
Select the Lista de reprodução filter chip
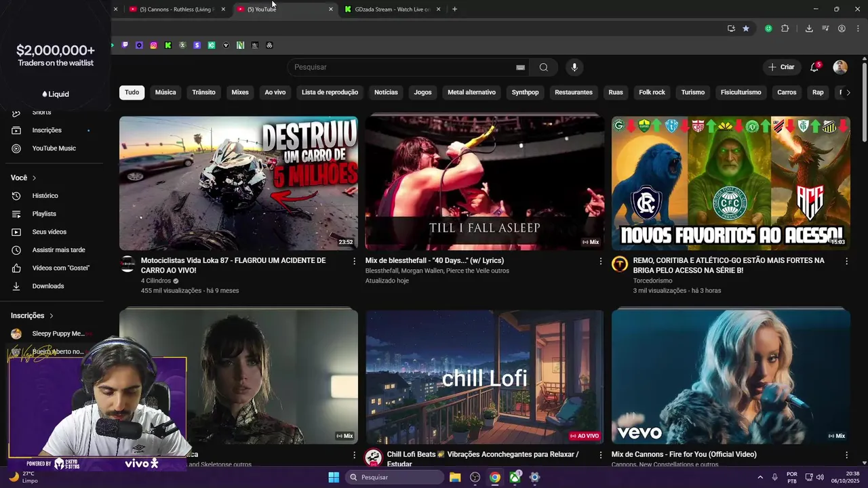[330, 92]
